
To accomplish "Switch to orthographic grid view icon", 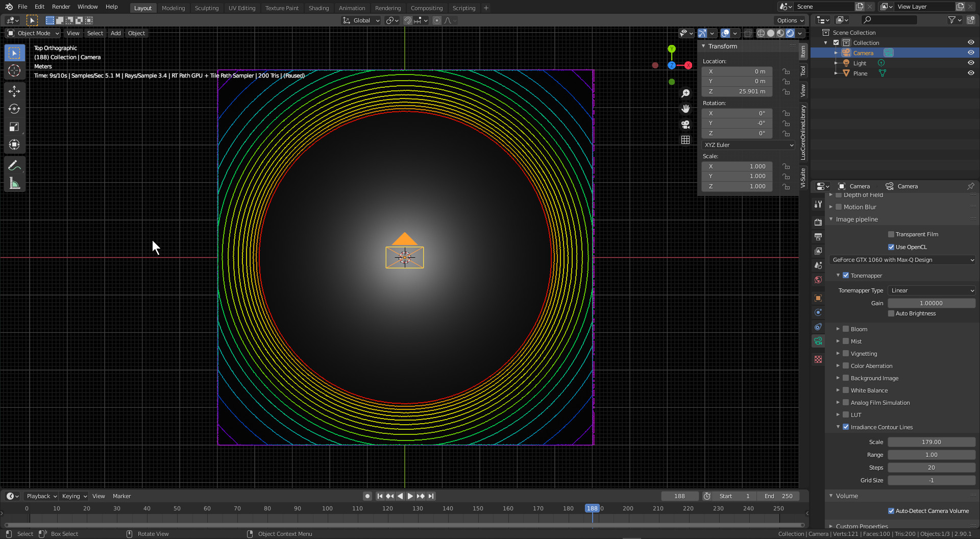I will click(685, 140).
